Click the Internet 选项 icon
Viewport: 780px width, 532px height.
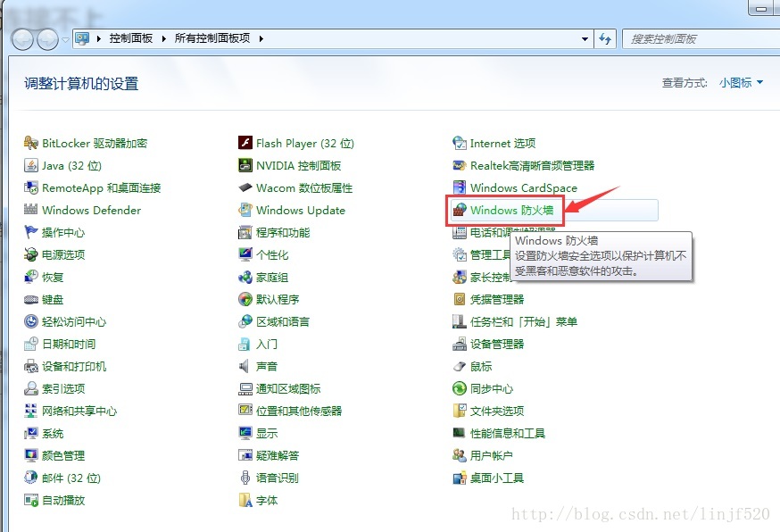pos(459,144)
